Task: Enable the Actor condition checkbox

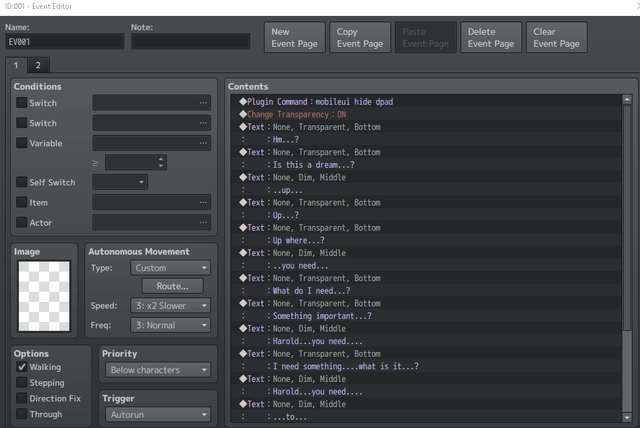Action: click(x=21, y=222)
